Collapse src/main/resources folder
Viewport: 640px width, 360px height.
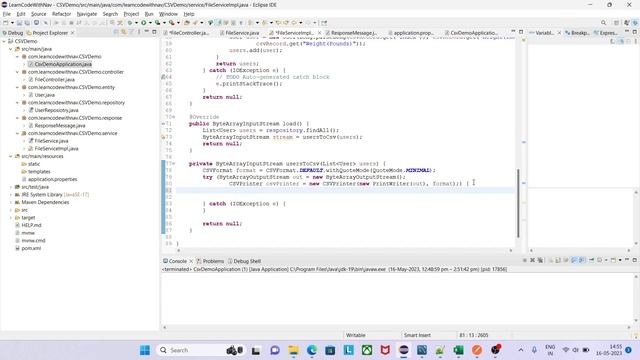tap(11, 156)
